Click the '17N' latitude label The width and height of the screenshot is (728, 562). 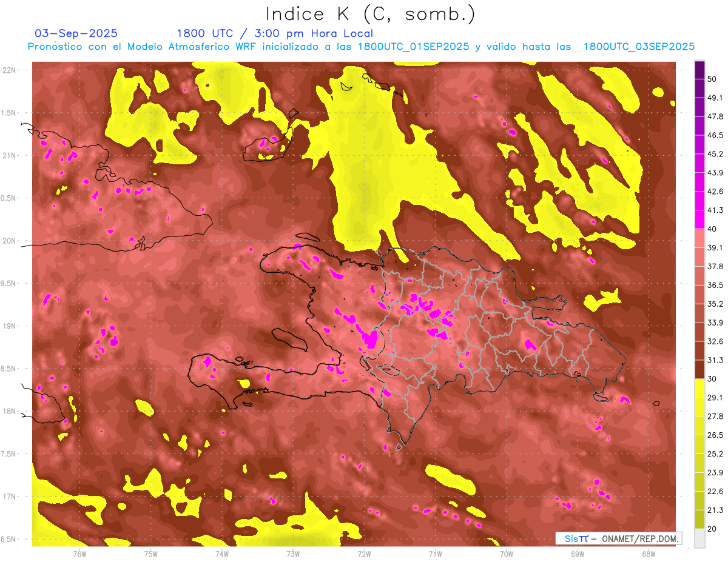(9, 497)
